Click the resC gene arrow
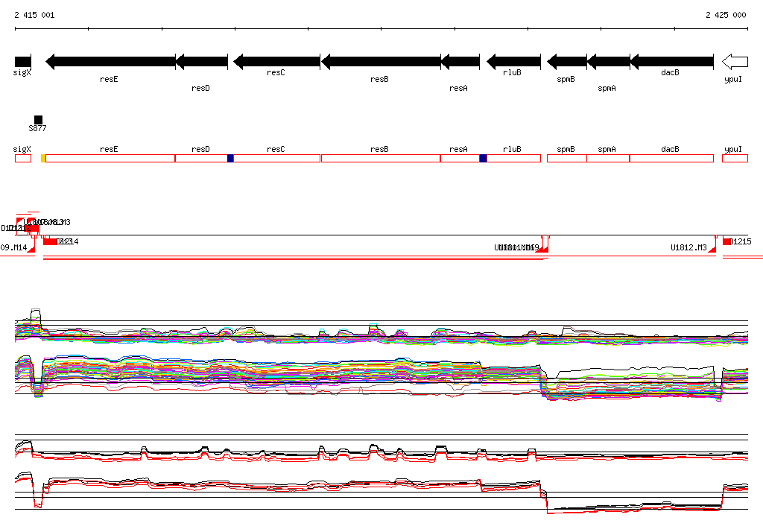The height and width of the screenshot is (532, 763). click(x=276, y=62)
